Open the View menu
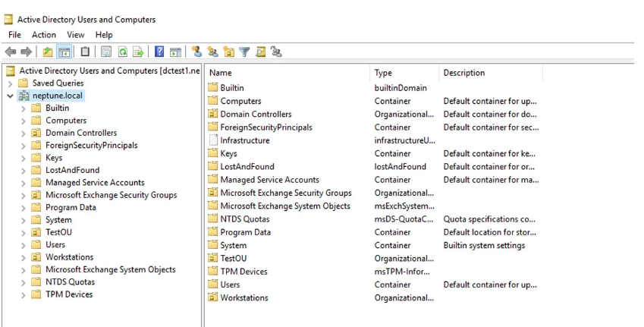The width and height of the screenshot is (644, 327). coord(75,35)
